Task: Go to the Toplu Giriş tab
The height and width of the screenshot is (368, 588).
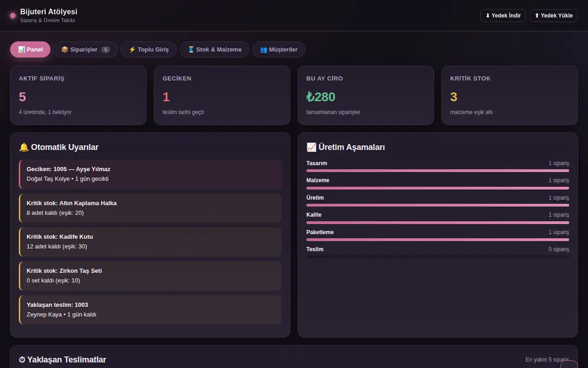Action: point(149,50)
